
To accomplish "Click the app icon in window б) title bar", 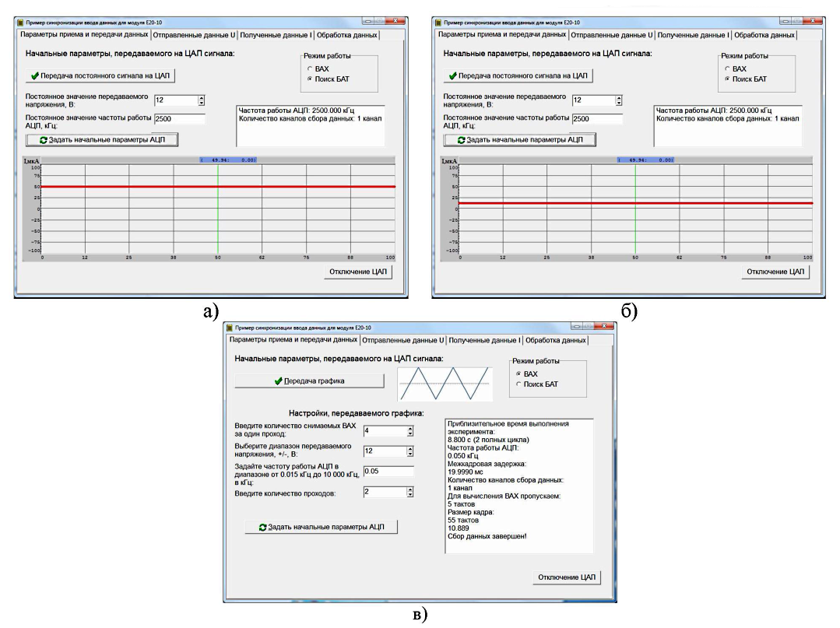I will click(438, 23).
